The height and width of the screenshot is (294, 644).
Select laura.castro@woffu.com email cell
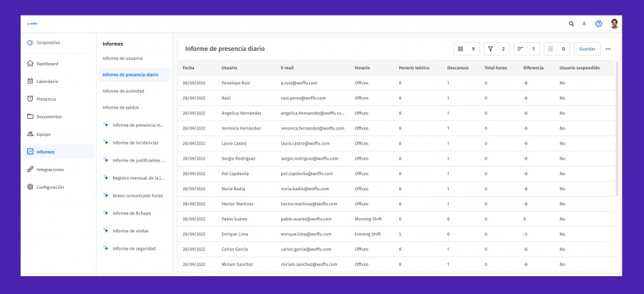[x=306, y=143]
